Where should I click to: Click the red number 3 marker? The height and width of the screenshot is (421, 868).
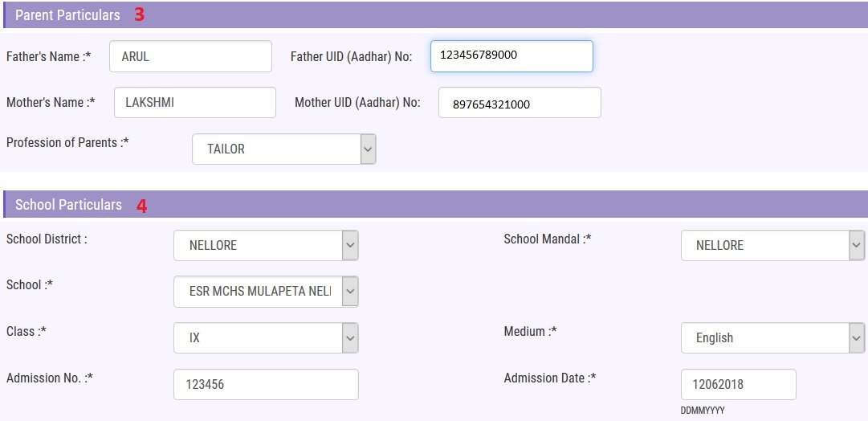click(x=139, y=15)
